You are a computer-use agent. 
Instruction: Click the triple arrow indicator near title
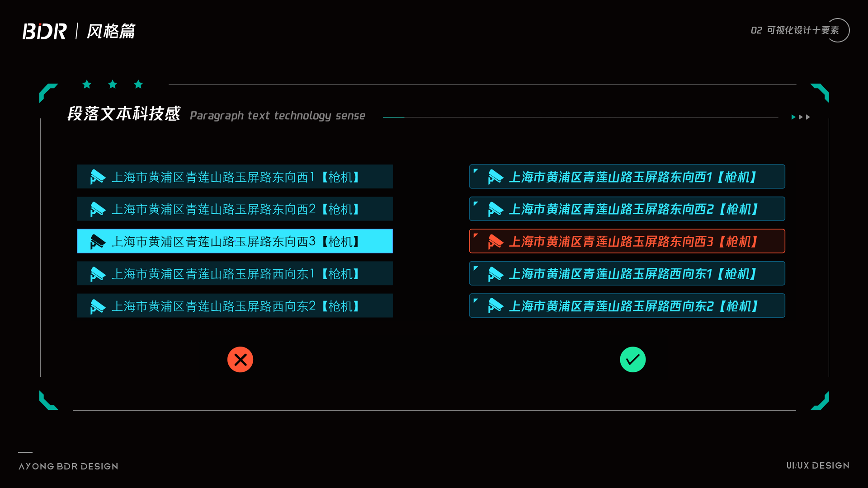tap(801, 117)
